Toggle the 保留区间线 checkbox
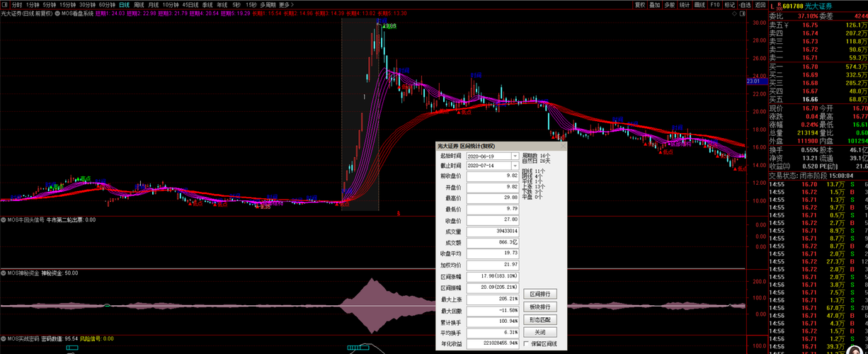This screenshot has width=868, height=354. 525,344
